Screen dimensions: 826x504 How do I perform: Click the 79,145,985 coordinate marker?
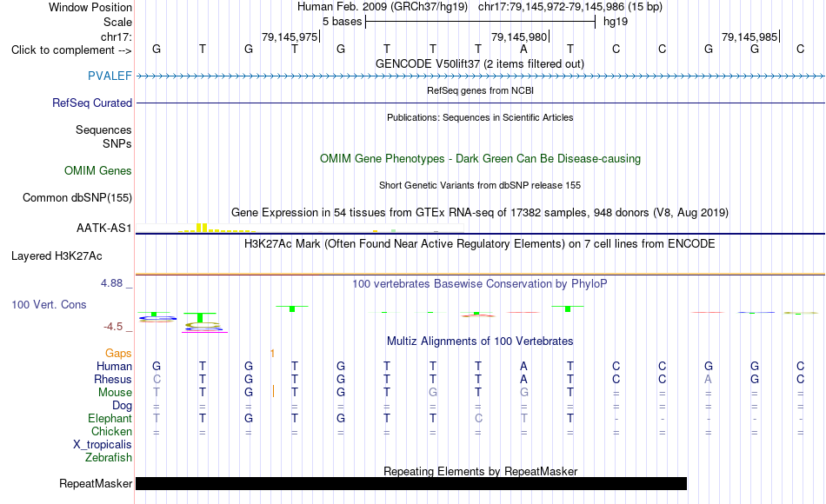pos(749,36)
